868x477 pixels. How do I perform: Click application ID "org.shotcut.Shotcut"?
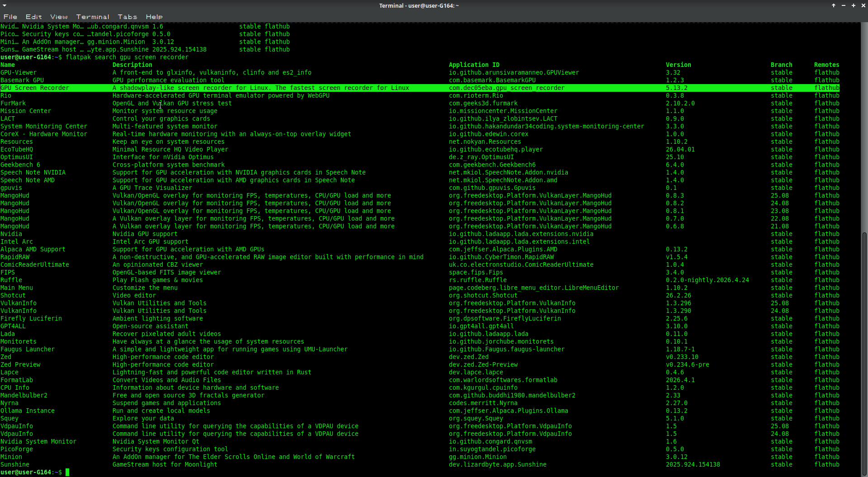pyautogui.click(x=483, y=296)
